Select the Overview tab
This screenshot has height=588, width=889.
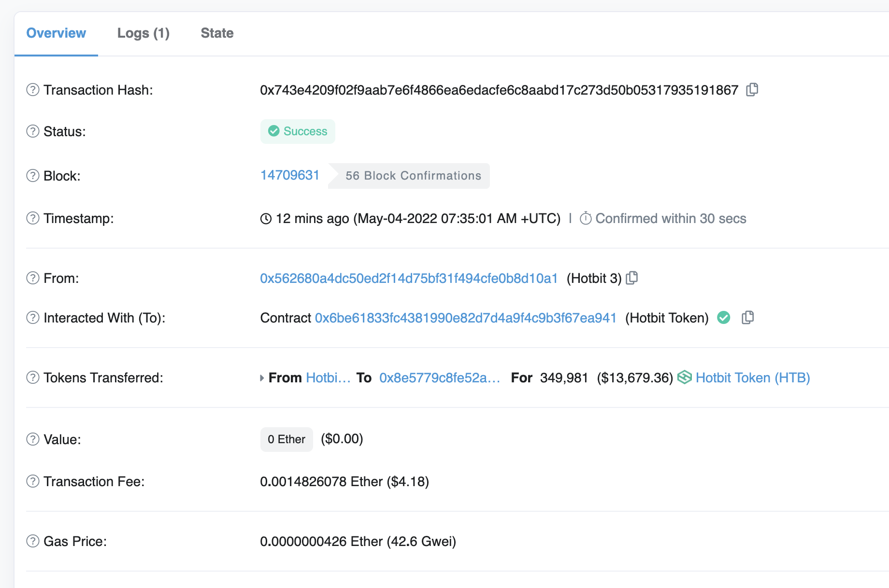coord(56,33)
